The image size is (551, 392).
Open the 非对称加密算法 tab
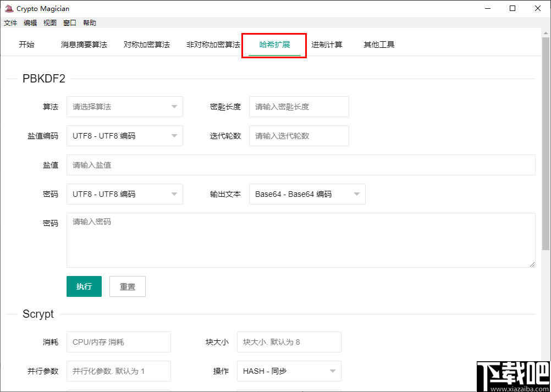pyautogui.click(x=212, y=45)
